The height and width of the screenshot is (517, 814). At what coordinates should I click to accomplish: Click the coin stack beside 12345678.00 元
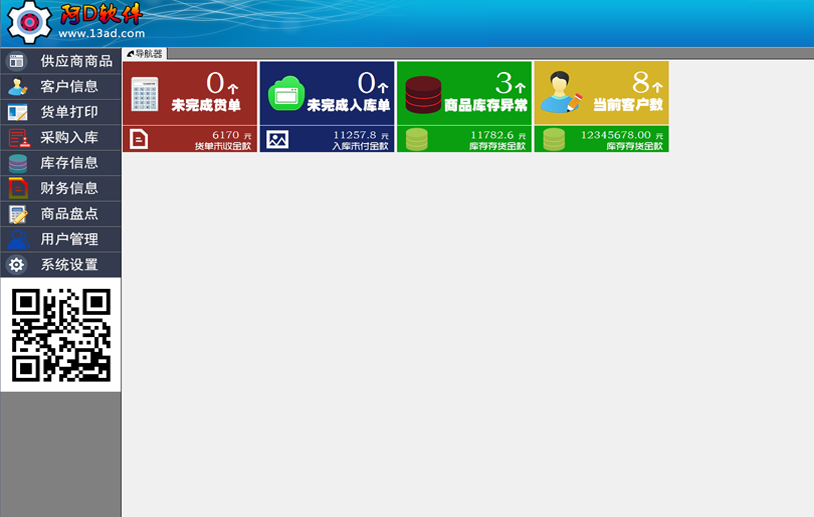[553, 139]
